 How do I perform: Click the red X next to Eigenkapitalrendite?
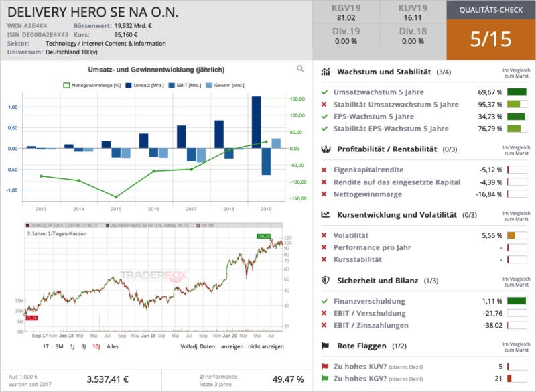[324, 170]
